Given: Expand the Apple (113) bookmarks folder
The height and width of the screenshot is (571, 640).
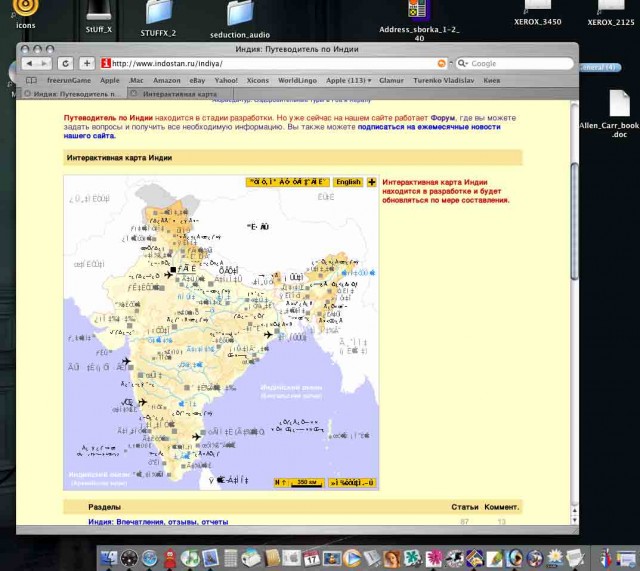Looking at the screenshot, I should (x=348, y=80).
